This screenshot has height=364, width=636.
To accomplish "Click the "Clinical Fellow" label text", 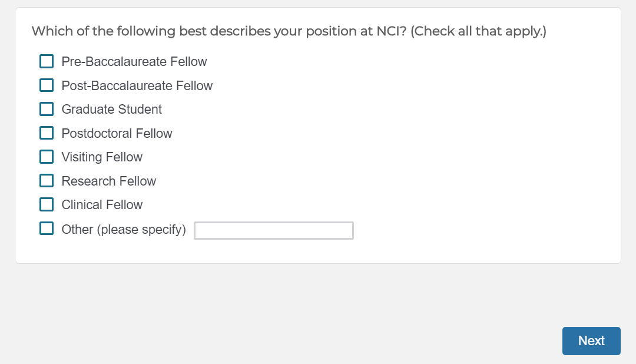I will pos(102,205).
